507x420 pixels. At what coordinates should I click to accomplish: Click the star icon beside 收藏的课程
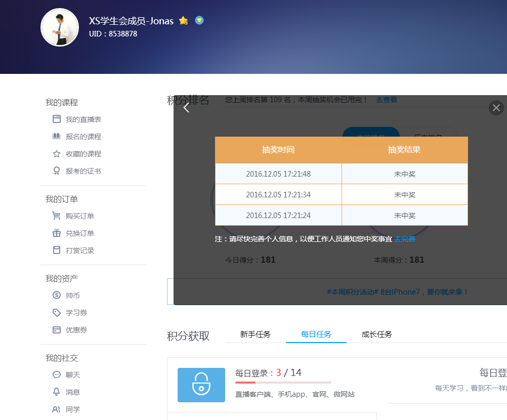57,153
